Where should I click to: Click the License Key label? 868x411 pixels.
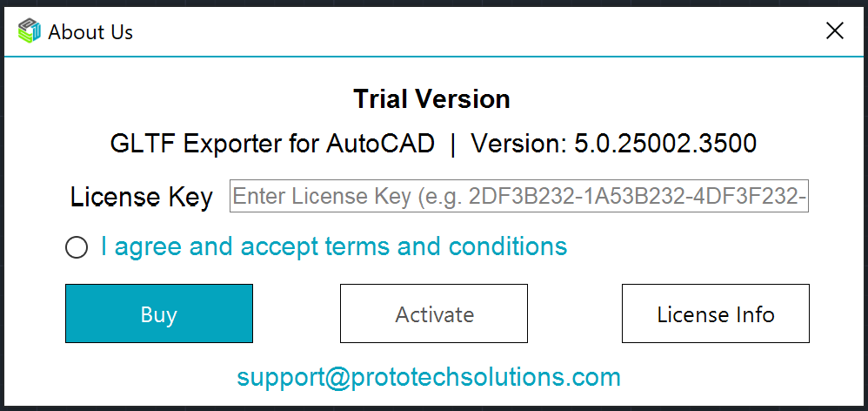[x=142, y=198]
